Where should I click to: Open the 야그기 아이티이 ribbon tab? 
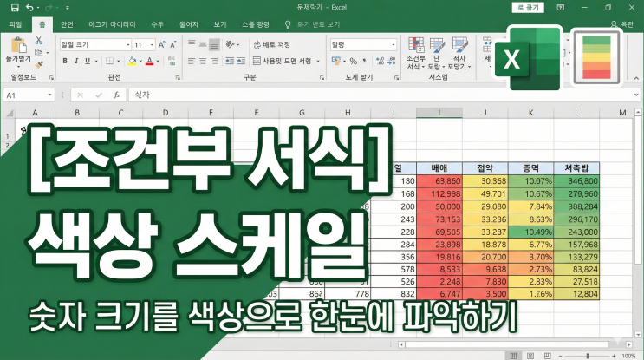pos(112,24)
